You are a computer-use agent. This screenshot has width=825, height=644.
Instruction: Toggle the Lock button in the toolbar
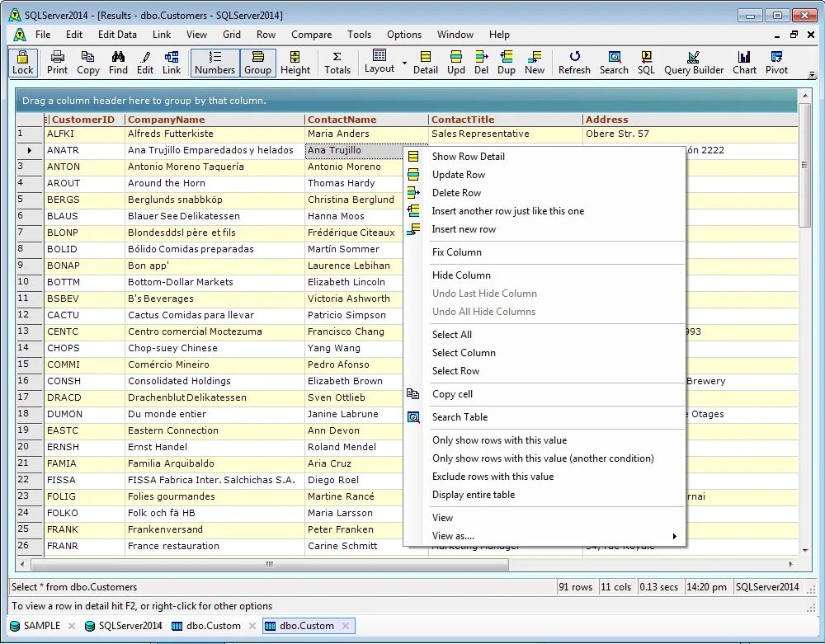point(22,63)
